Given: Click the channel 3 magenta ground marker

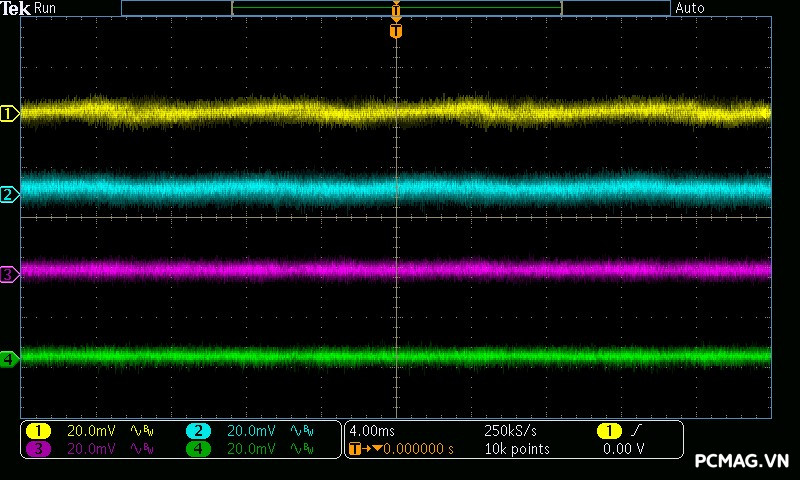Looking at the screenshot, I should [x=10, y=273].
